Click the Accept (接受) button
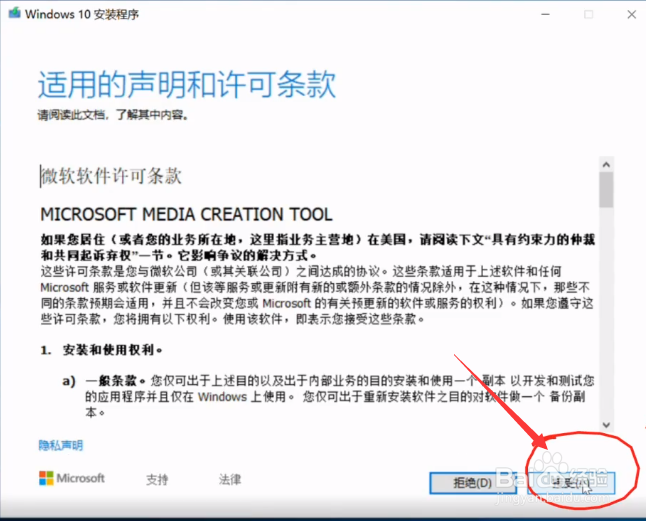646x521 pixels. point(571,483)
